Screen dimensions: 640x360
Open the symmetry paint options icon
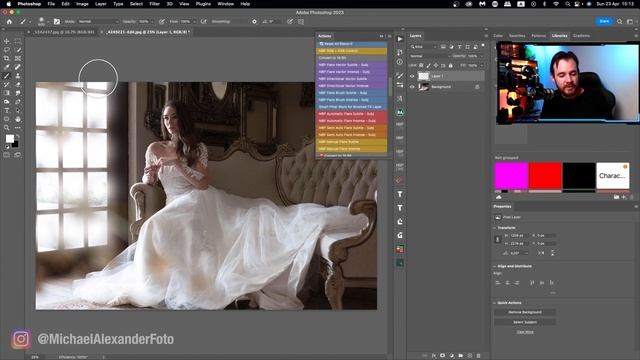click(301, 21)
